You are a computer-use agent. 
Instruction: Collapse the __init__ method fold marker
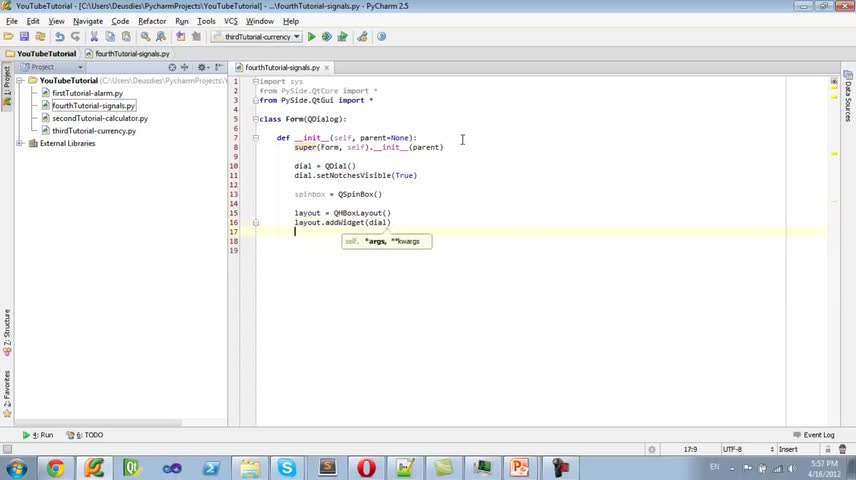[x=256, y=138]
